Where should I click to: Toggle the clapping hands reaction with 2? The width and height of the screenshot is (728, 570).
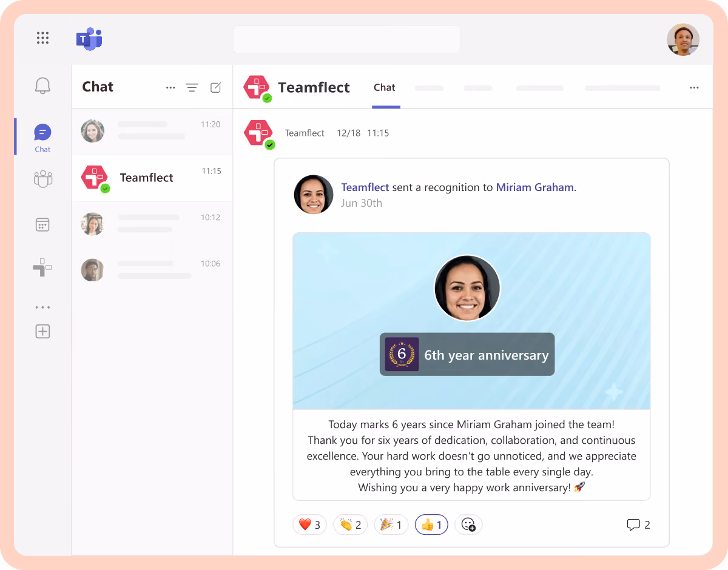[x=351, y=525]
